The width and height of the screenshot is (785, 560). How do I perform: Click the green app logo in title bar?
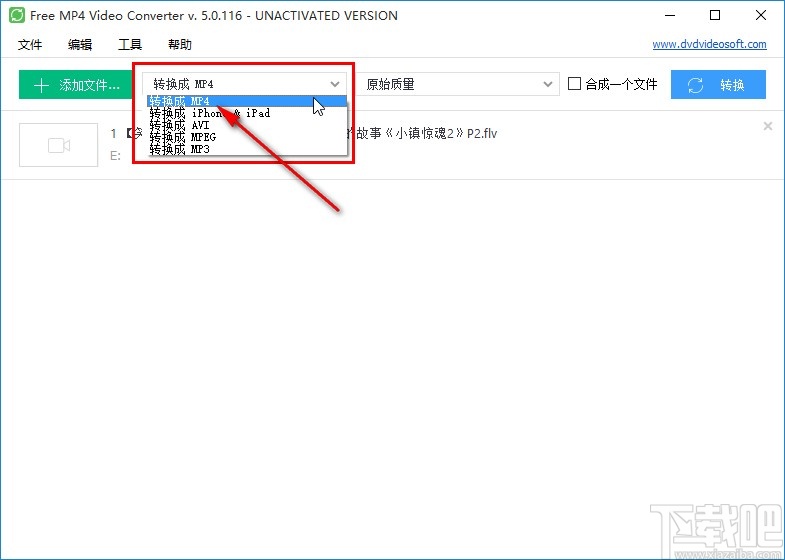point(17,15)
